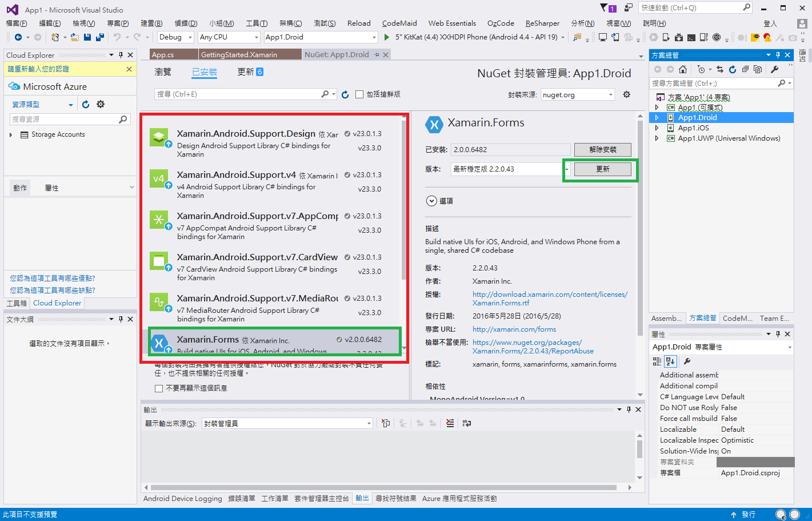Open the ReportAbuse nuget.org link
812x521 pixels.
[x=533, y=347]
